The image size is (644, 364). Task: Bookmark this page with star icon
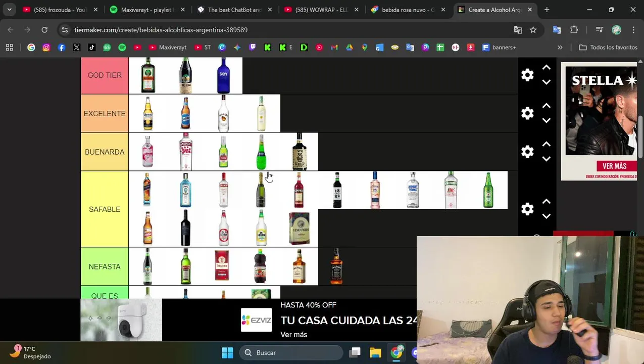533,30
